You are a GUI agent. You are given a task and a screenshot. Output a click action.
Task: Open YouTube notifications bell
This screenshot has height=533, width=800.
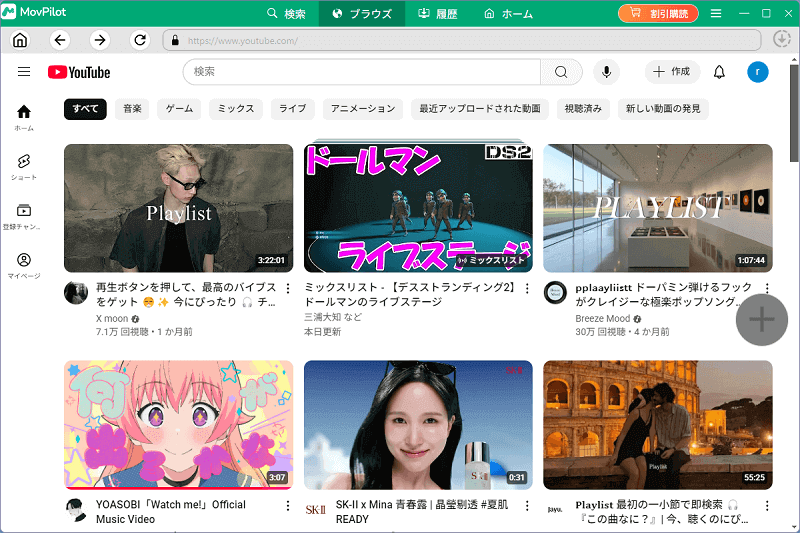[x=719, y=72]
